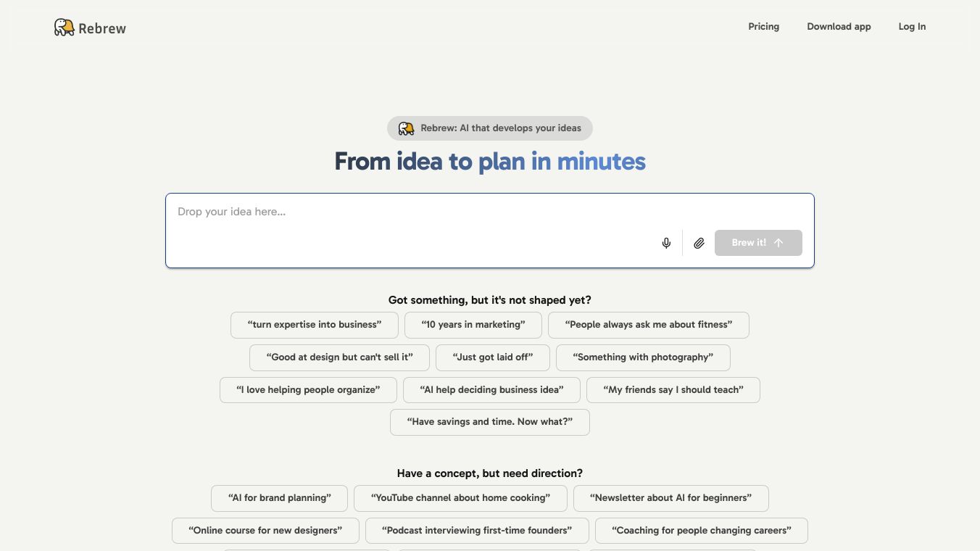The height and width of the screenshot is (551, 980).
Task: Click the Rebrew elephant logo icon
Action: click(65, 28)
